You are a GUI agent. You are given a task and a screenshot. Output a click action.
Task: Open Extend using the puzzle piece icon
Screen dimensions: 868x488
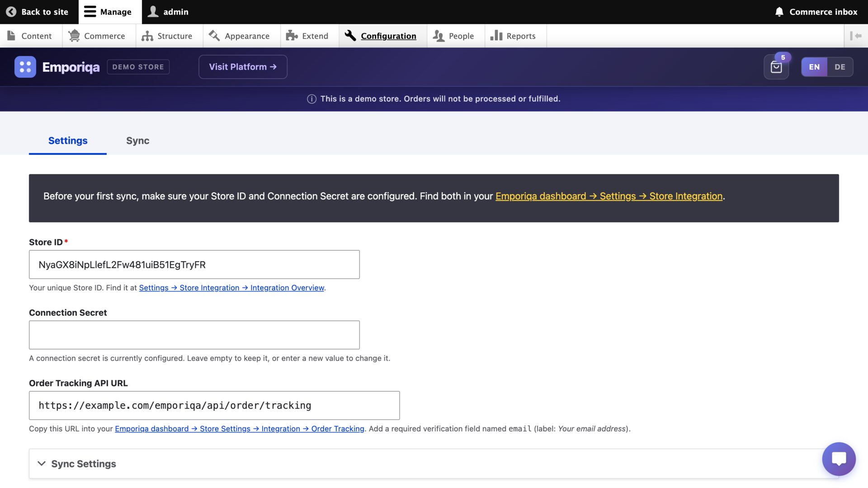tap(290, 36)
